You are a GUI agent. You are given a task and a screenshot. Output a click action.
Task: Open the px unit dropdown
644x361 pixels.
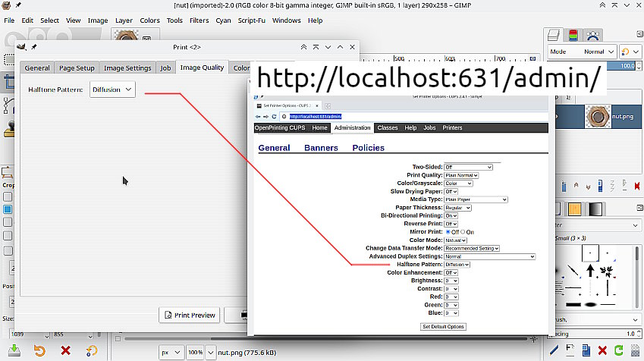[171, 353]
